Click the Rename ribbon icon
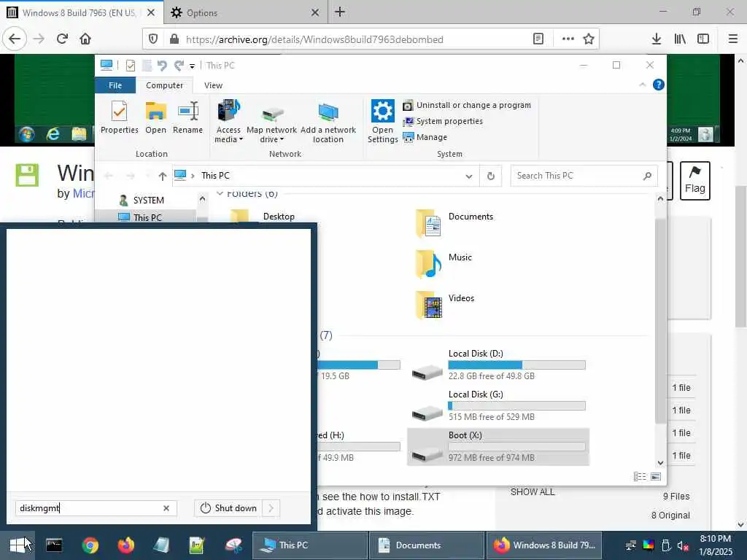747x560 pixels. pyautogui.click(x=187, y=117)
